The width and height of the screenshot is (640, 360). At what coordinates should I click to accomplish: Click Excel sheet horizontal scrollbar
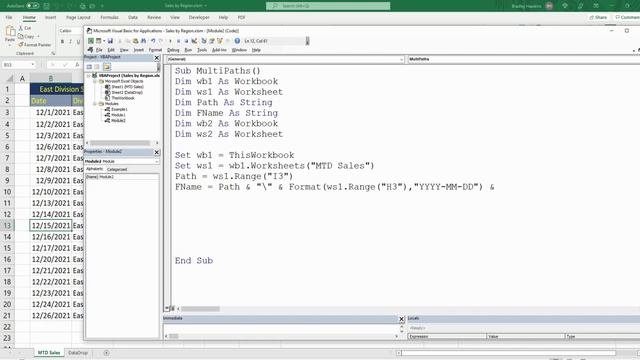click(508, 353)
